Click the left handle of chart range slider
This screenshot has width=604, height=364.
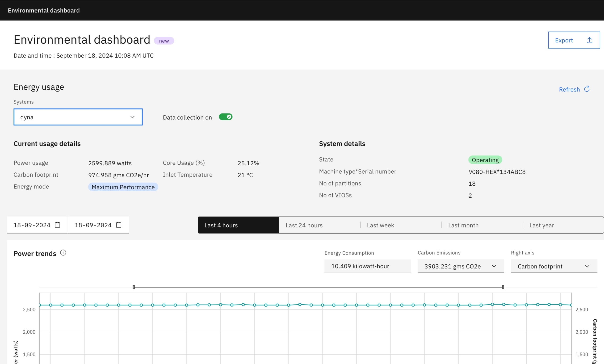click(x=134, y=287)
